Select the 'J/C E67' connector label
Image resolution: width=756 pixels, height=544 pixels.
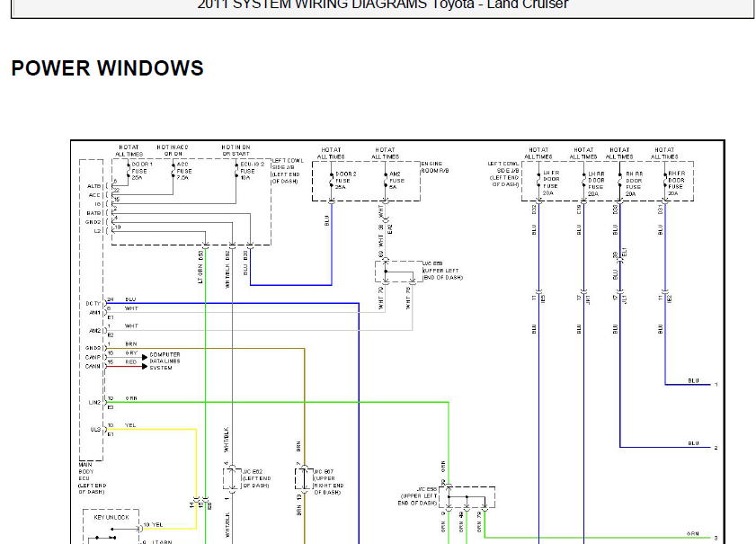324,472
